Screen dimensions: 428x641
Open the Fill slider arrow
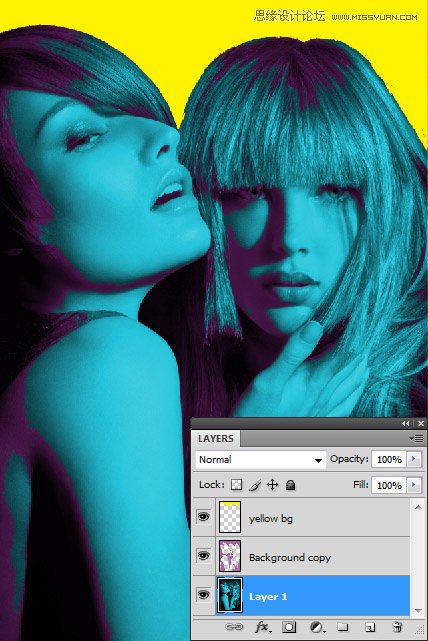tap(414, 485)
